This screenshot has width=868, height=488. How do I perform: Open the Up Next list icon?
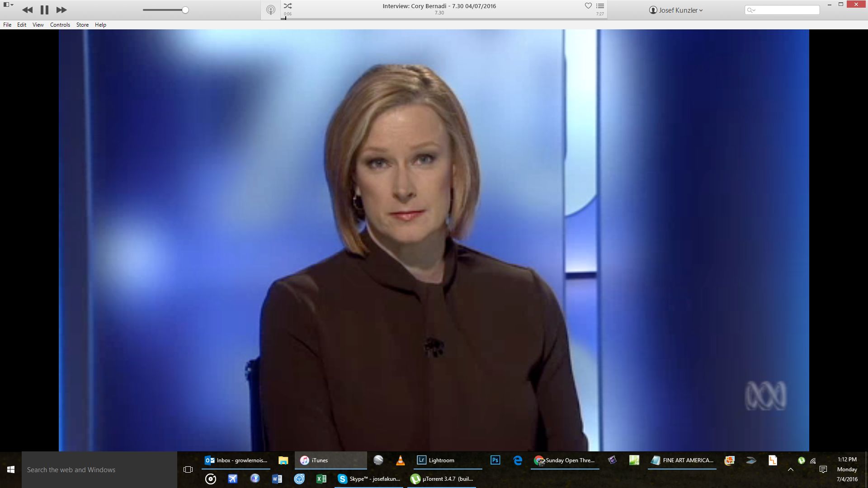pos(600,6)
